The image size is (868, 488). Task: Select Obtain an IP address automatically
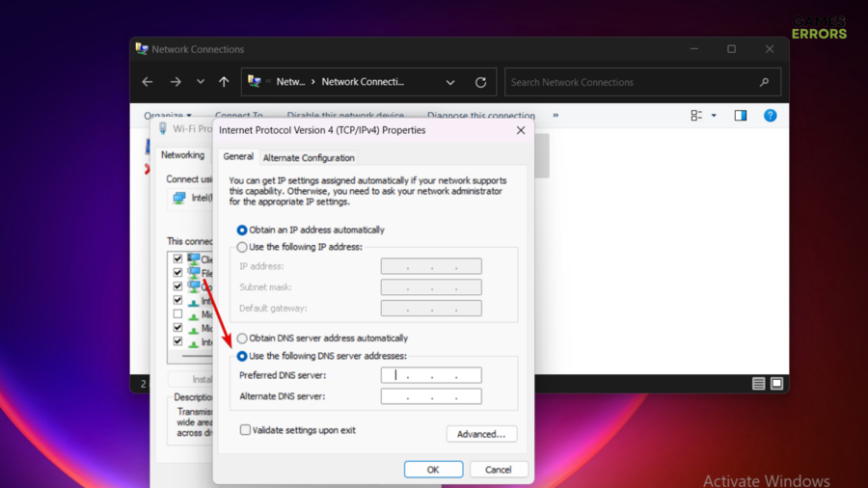[x=242, y=230]
